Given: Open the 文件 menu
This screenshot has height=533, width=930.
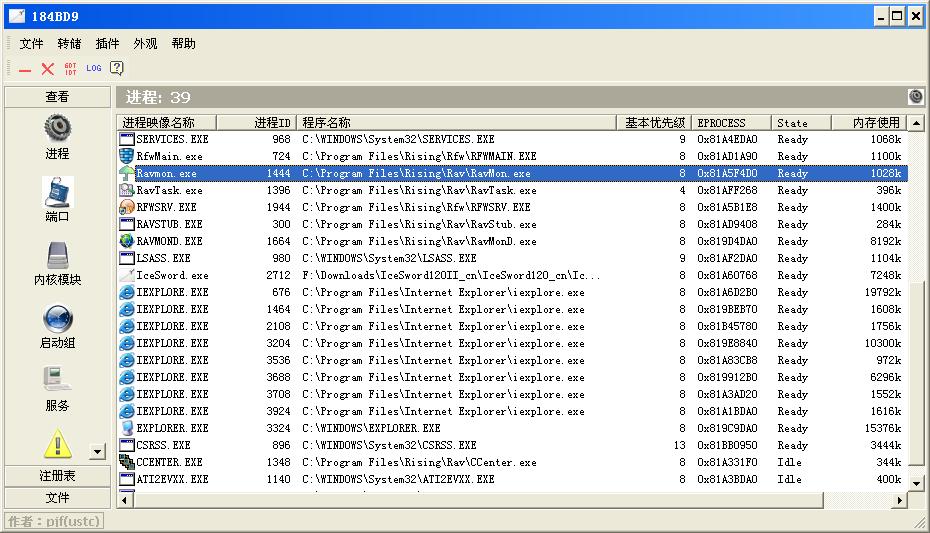Looking at the screenshot, I should 31,43.
